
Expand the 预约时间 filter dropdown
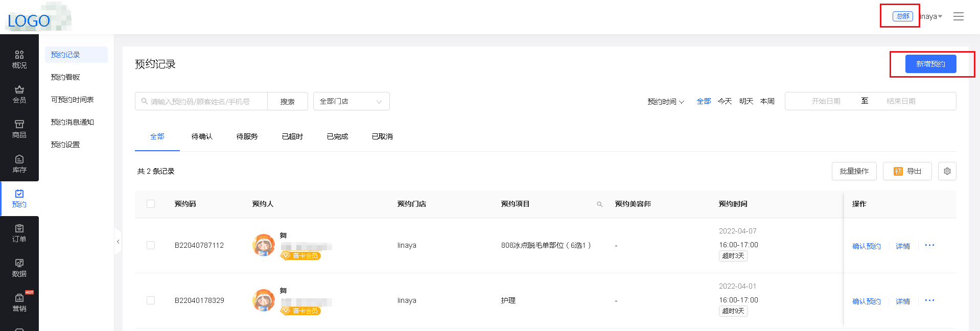666,102
